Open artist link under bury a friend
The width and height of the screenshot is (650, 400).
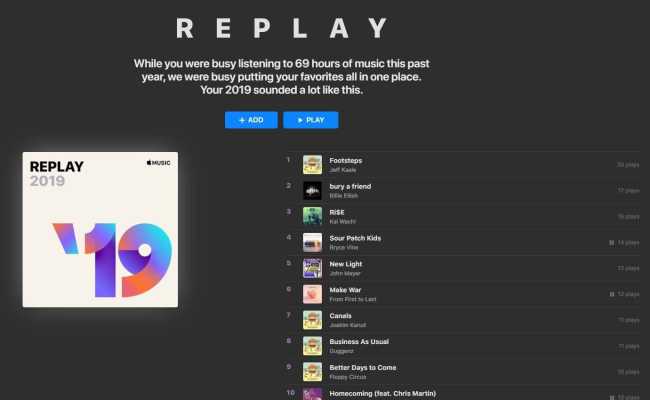344,196
